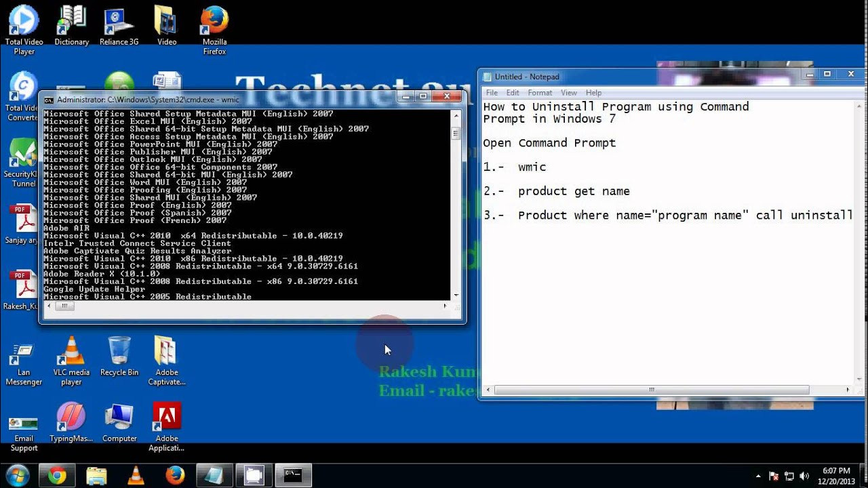
Task: Click the Firefox icon on the taskbar
Action: click(x=175, y=476)
